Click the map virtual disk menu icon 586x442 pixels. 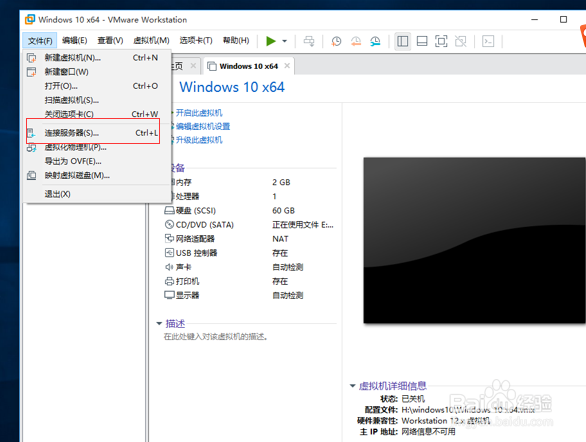click(x=32, y=176)
